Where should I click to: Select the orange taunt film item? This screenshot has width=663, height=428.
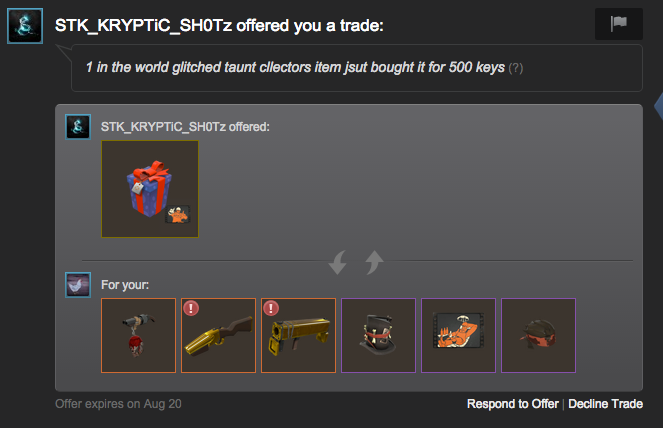[458, 335]
